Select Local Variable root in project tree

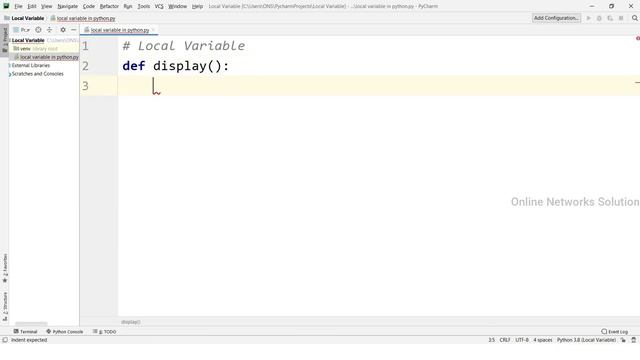(x=28, y=40)
